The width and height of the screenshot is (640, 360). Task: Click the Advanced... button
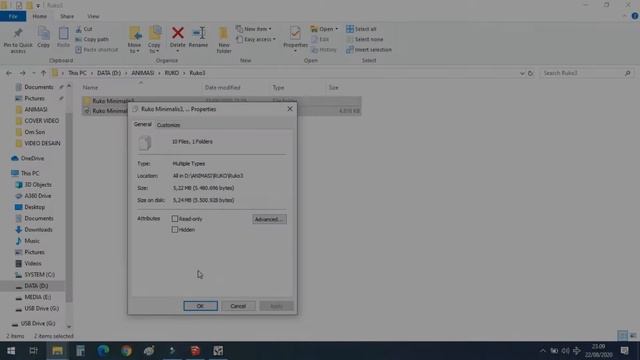(x=269, y=219)
